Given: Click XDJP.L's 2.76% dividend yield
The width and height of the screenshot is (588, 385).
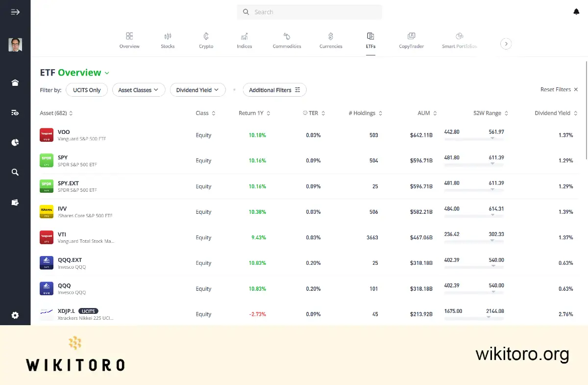Looking at the screenshot, I should pyautogui.click(x=565, y=314).
